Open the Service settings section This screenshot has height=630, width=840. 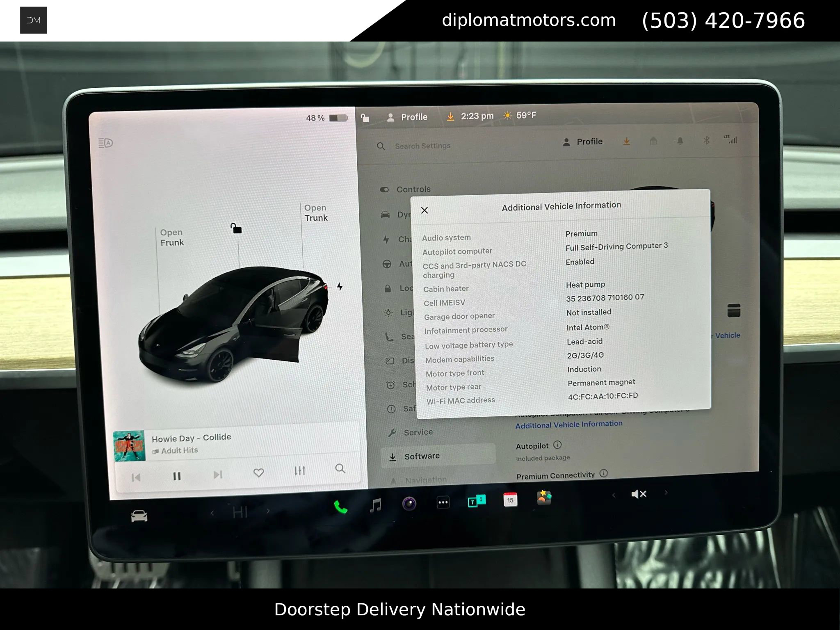point(418,432)
